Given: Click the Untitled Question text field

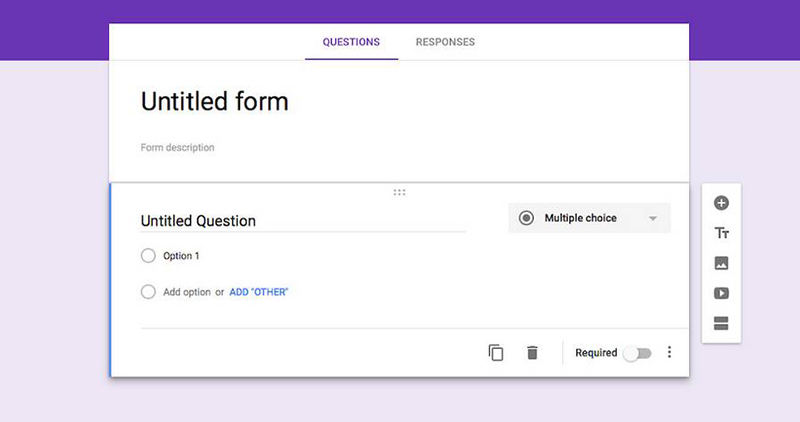Looking at the screenshot, I should click(300, 221).
